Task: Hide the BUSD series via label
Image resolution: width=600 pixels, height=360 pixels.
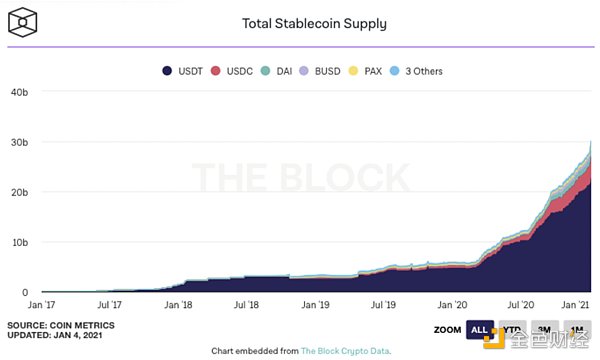Action: point(328,71)
